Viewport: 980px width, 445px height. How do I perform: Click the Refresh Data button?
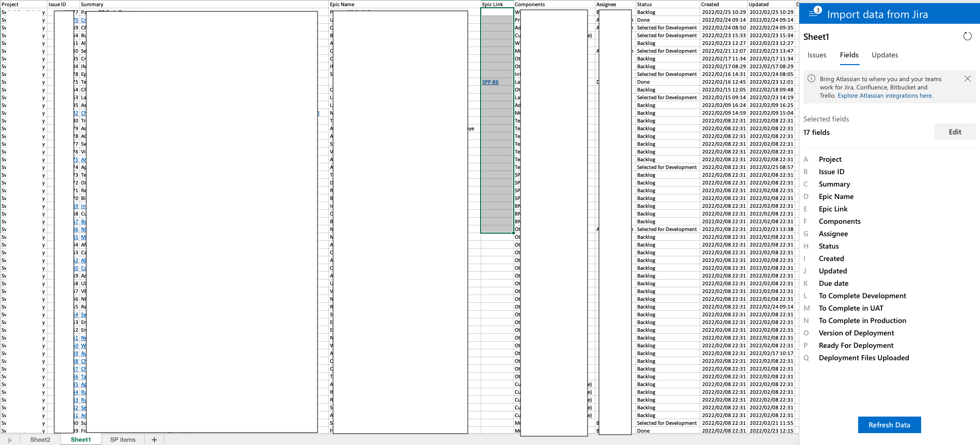tap(889, 425)
